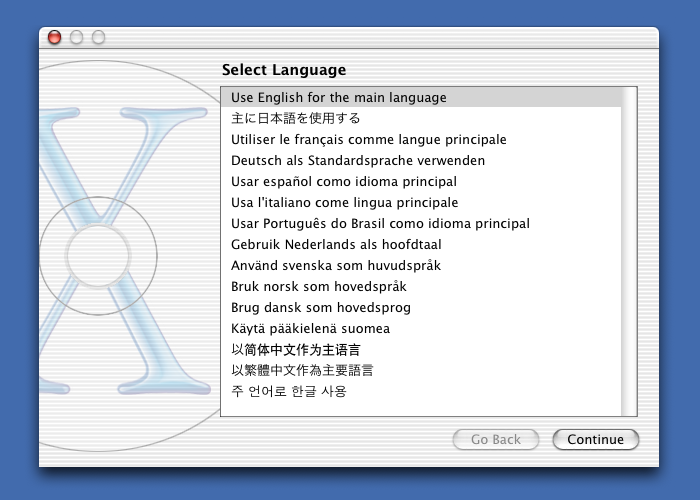Select the Korean option "주 언어로 한글 사용"
This screenshot has height=500, width=700.
point(421,391)
